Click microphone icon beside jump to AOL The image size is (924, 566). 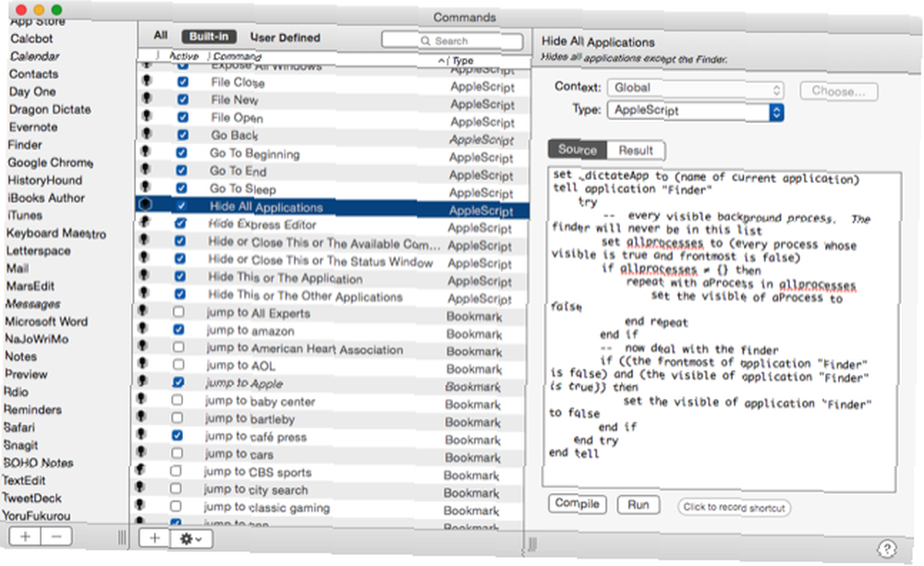click(142, 364)
